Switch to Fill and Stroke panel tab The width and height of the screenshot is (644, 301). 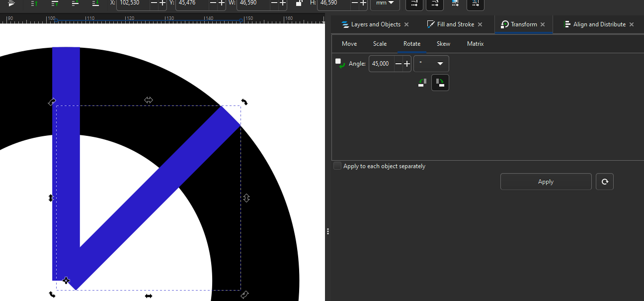pos(455,24)
